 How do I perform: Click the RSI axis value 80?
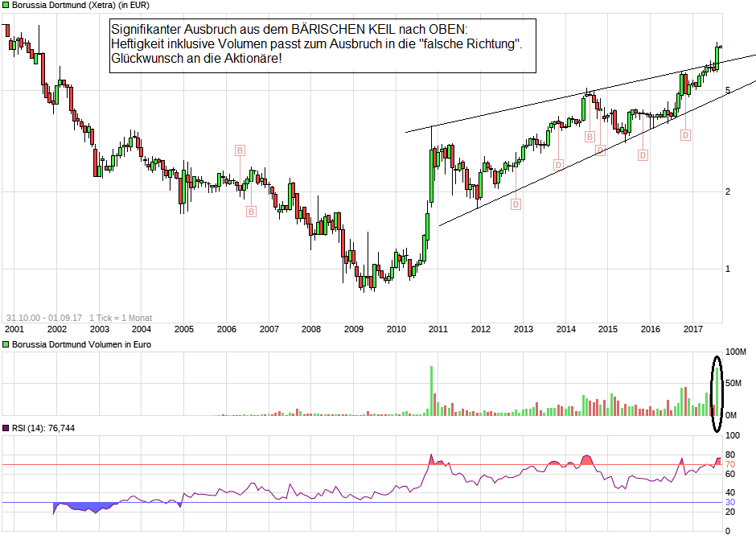pos(730,455)
